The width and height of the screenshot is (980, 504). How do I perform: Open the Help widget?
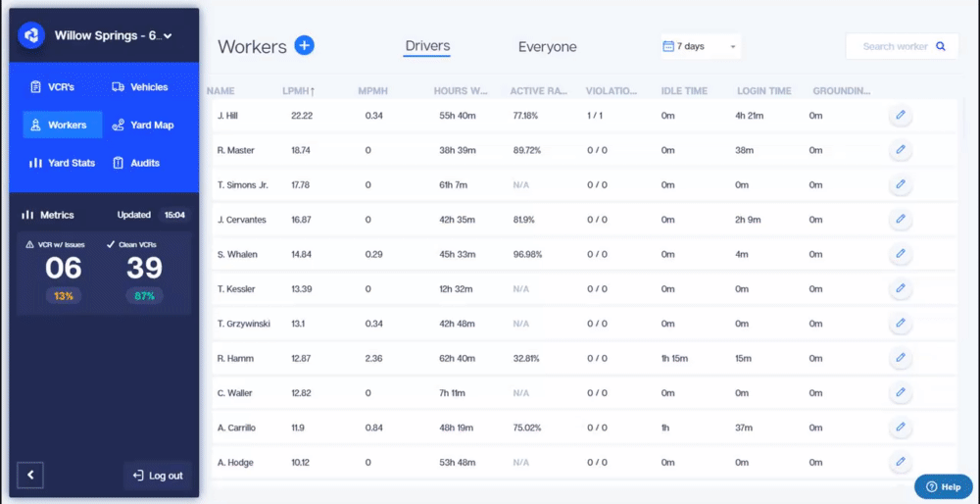(943, 486)
